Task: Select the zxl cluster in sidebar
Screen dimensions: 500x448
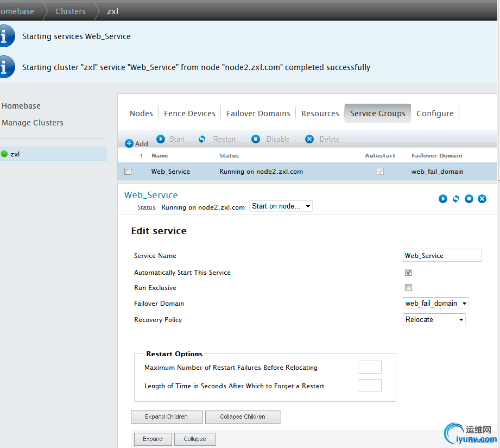Action: click(53, 154)
